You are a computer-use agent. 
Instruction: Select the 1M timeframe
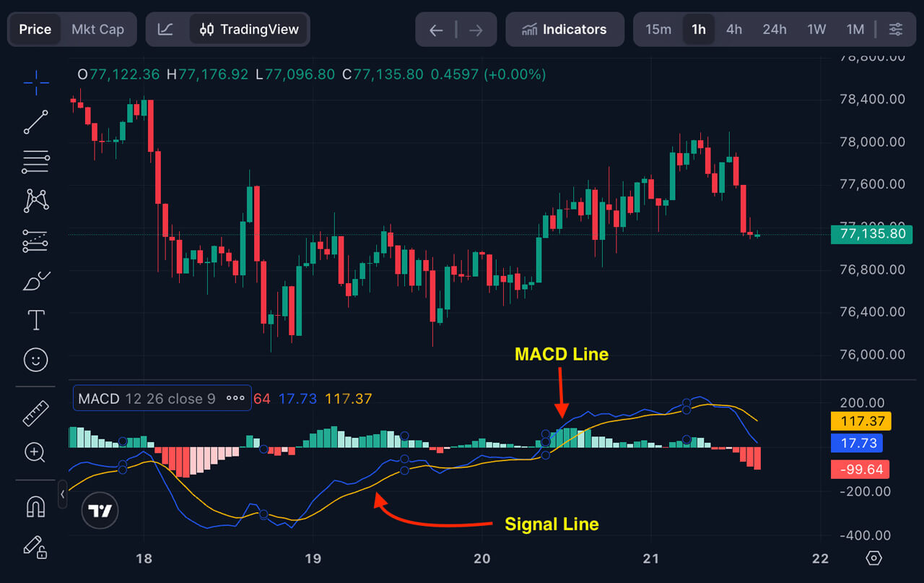[x=855, y=30]
